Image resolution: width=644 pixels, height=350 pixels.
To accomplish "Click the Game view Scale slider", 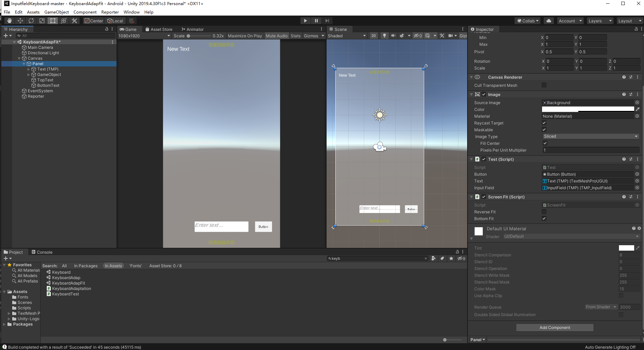I will (x=199, y=36).
